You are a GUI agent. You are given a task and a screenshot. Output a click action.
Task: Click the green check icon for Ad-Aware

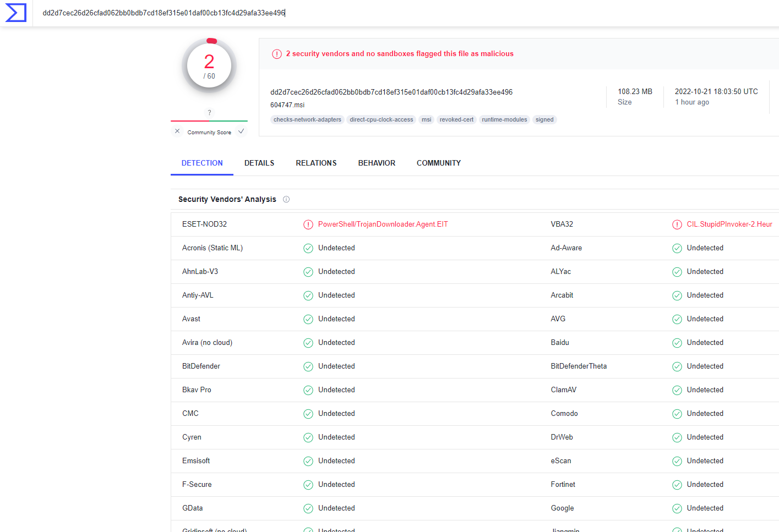677,248
